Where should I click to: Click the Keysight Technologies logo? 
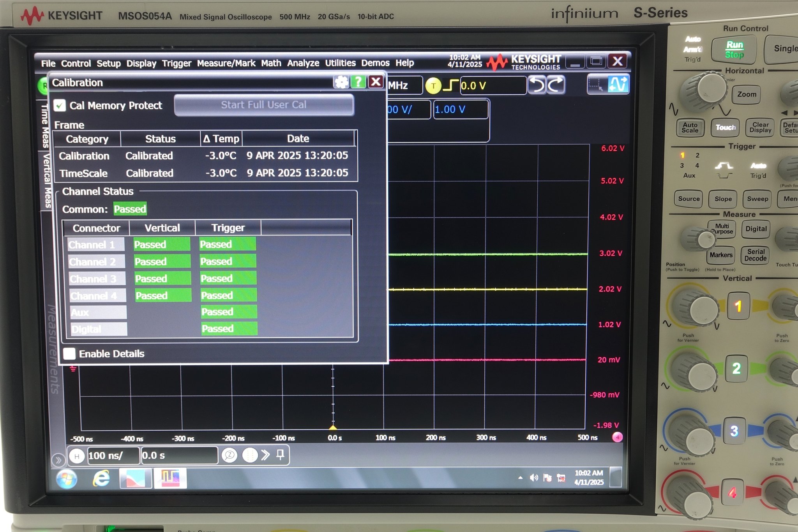(x=525, y=62)
